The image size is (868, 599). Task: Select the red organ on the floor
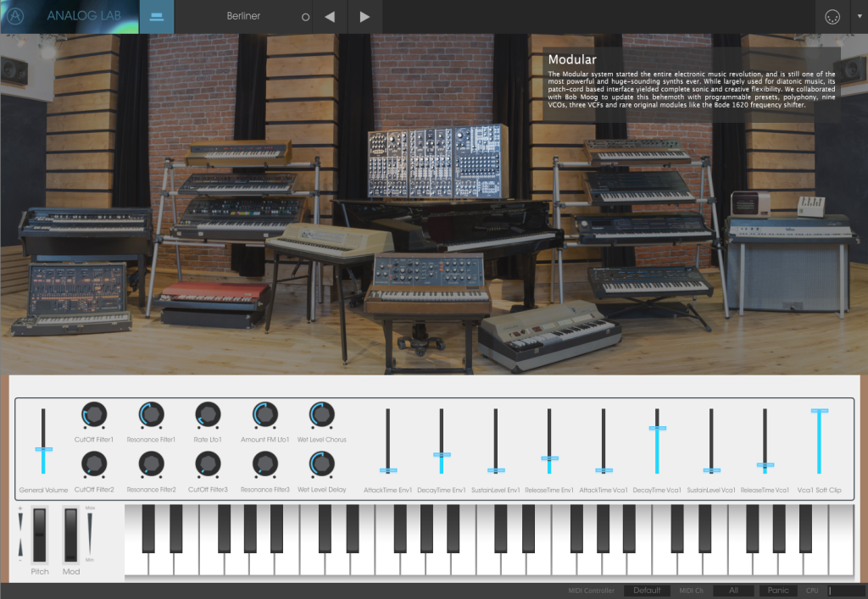click(210, 303)
